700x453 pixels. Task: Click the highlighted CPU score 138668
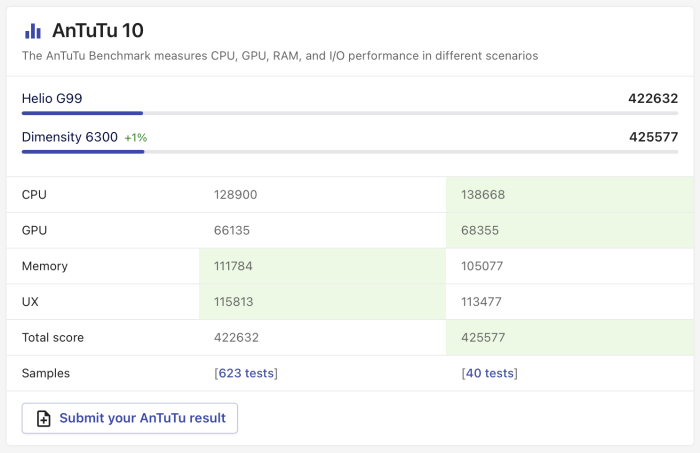[483, 194]
